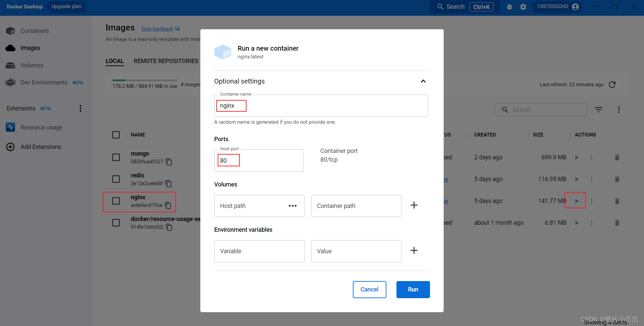Open the Images section in sidebar

pyautogui.click(x=30, y=48)
